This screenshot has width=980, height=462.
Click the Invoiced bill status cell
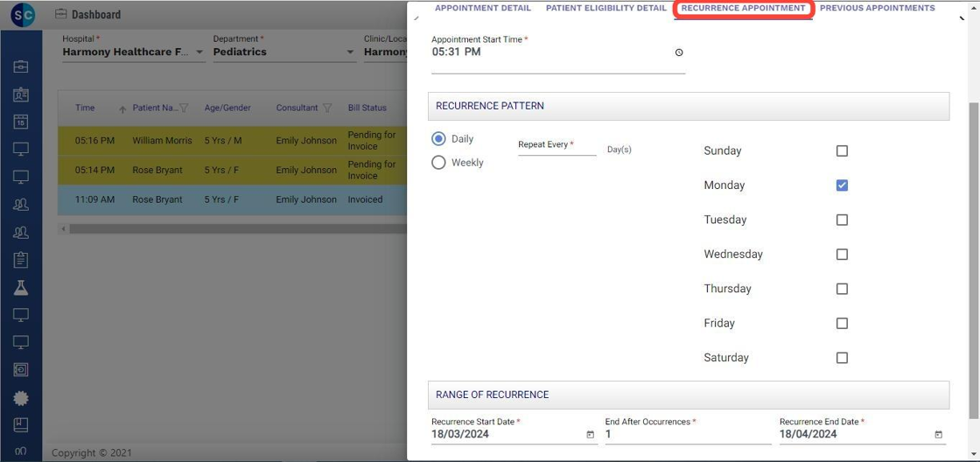tap(365, 199)
